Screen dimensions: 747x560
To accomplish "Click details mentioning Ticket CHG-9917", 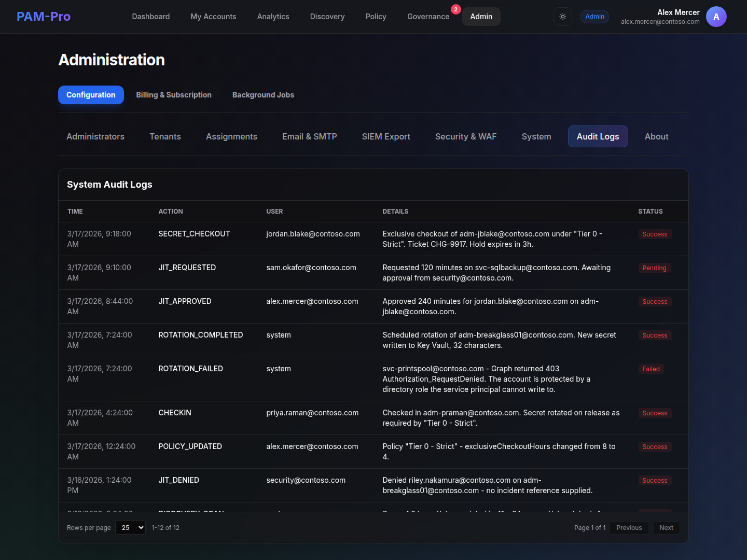I will pyautogui.click(x=492, y=239).
